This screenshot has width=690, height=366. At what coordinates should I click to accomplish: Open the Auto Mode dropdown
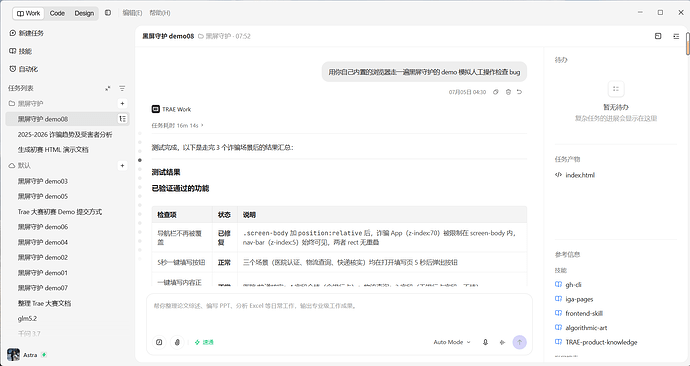(452, 342)
